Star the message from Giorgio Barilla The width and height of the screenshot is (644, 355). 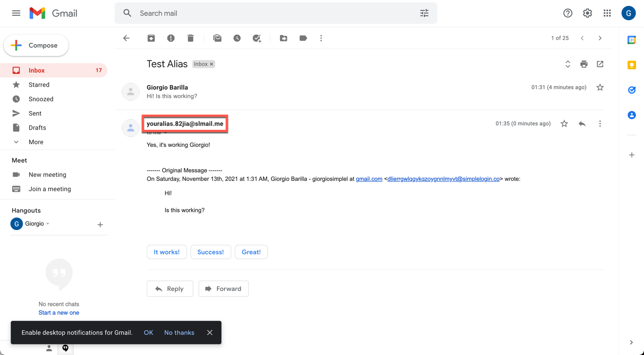600,87
